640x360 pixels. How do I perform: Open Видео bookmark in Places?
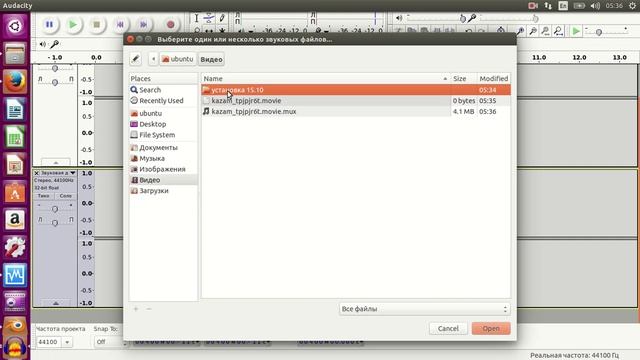[163, 180]
